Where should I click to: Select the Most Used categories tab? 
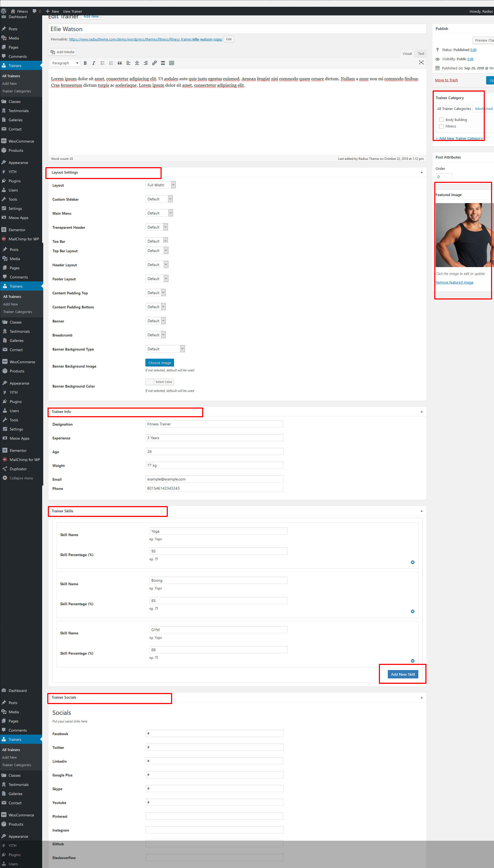tap(484, 109)
